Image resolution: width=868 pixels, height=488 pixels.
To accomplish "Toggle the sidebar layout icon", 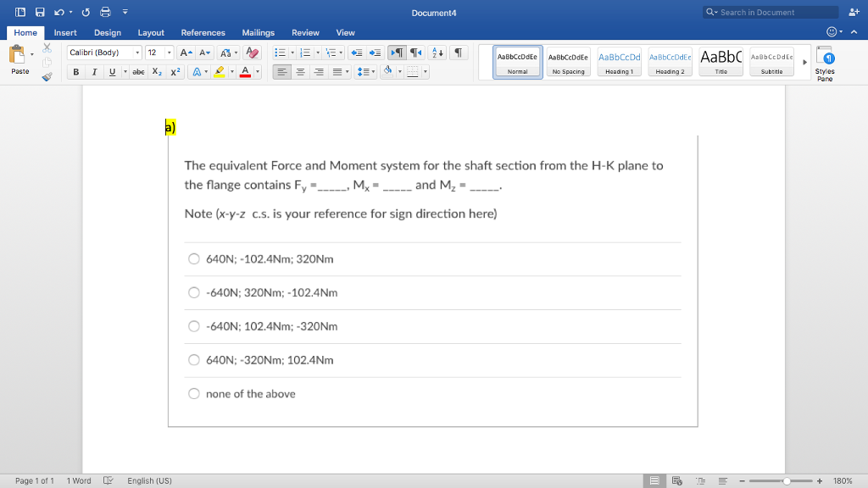I will [x=20, y=12].
